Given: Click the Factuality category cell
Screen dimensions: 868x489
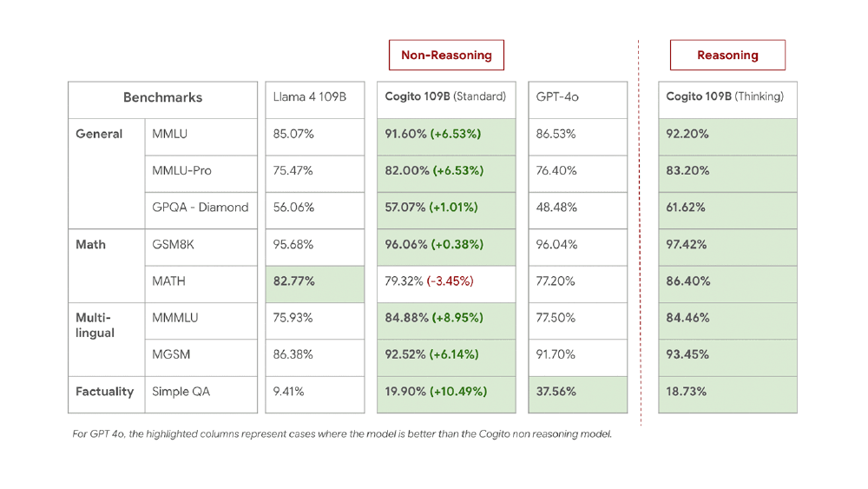Looking at the screenshot, I should click(x=106, y=392).
